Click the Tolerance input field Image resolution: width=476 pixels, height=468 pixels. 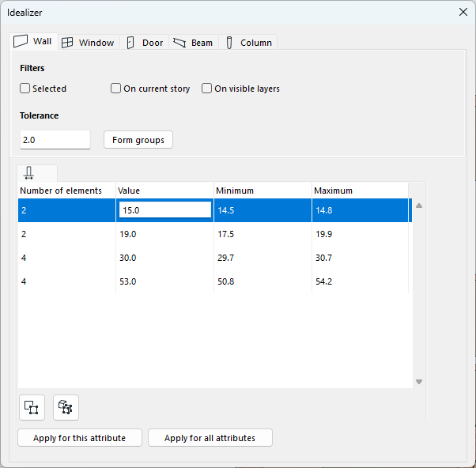(x=55, y=140)
